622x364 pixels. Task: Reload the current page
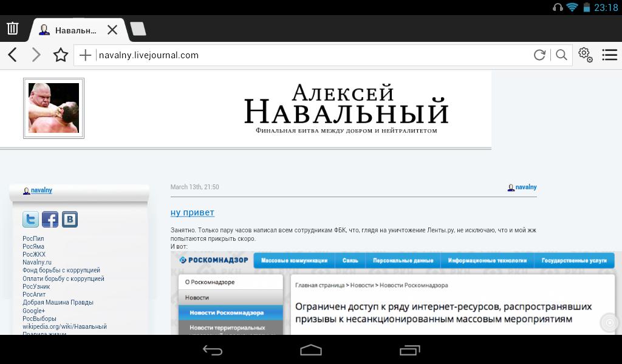coord(539,55)
